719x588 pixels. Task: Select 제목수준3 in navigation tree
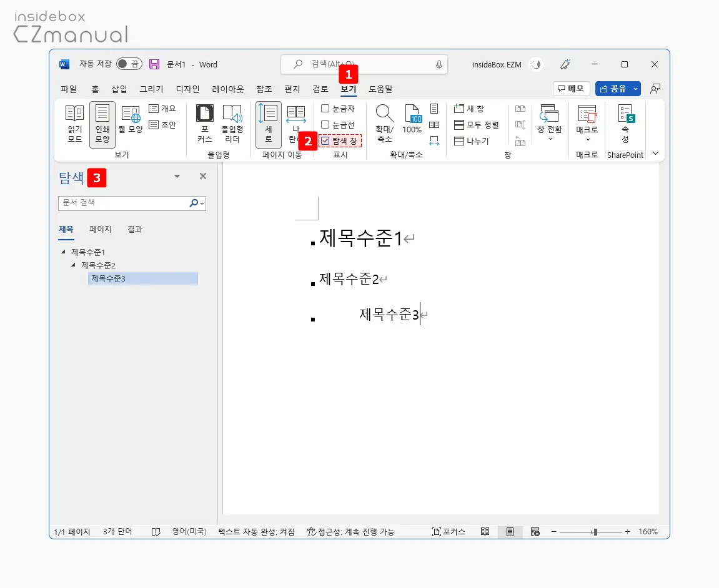(x=142, y=278)
